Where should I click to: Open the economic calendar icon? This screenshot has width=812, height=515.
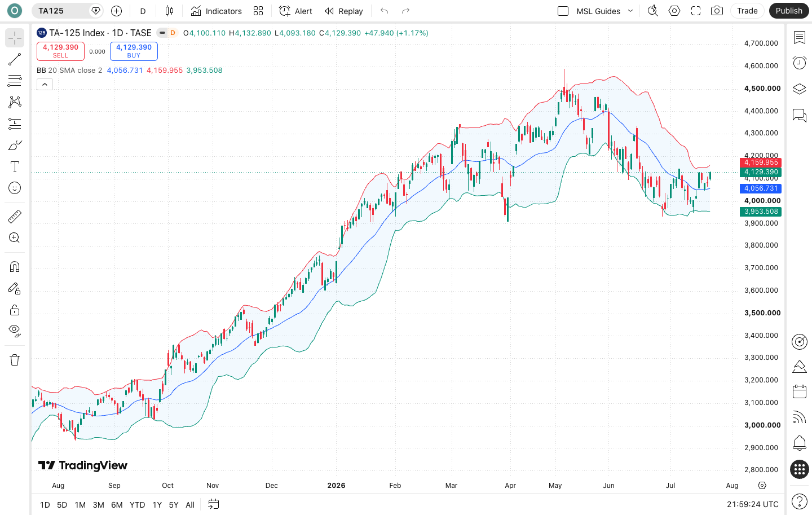pos(800,391)
